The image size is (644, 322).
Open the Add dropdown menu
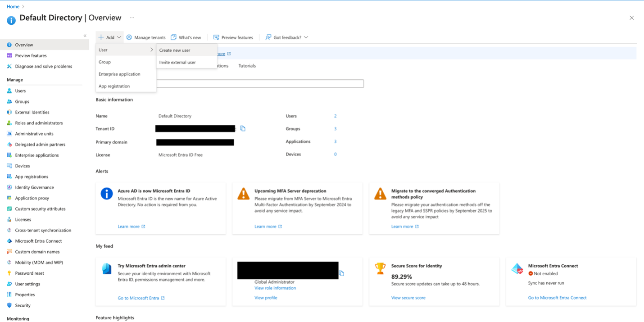[110, 37]
